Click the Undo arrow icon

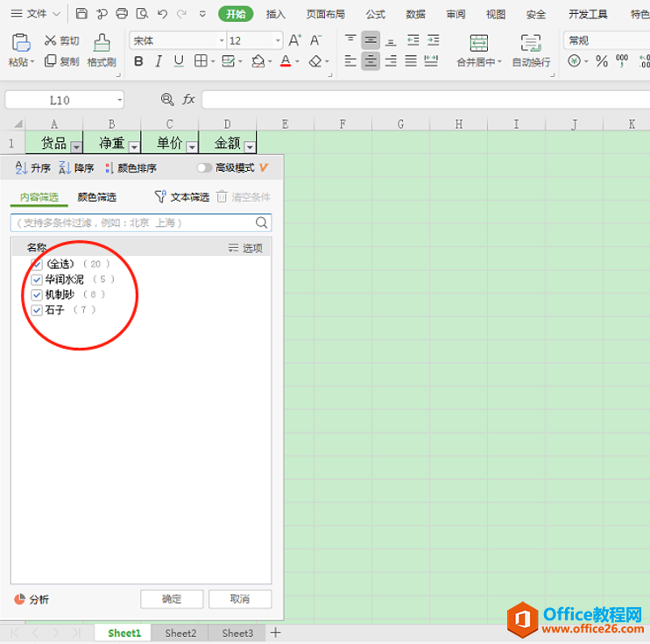(162, 14)
